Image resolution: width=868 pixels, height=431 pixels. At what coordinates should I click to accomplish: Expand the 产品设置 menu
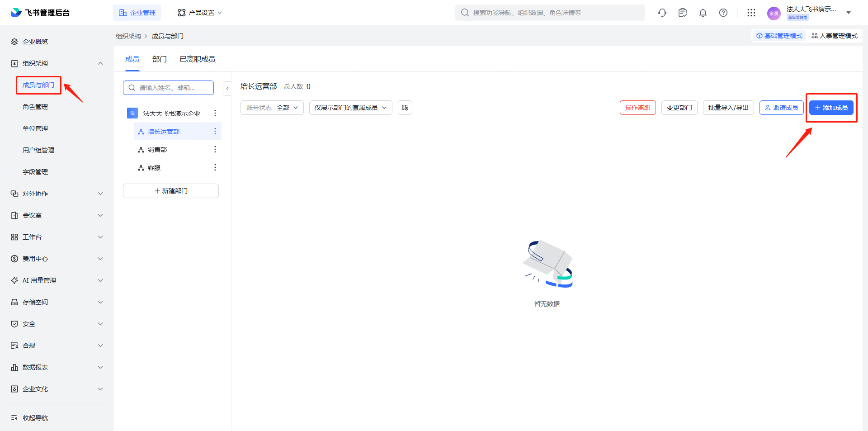pyautogui.click(x=200, y=13)
